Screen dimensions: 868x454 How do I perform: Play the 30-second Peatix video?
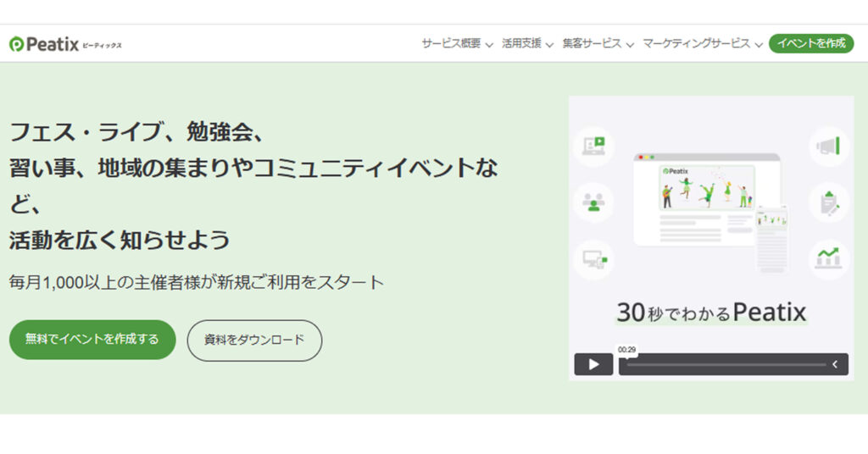[593, 364]
